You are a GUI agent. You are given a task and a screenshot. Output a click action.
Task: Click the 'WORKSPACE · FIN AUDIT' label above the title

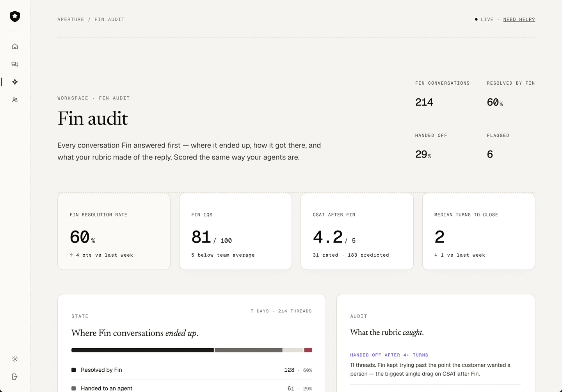[94, 98]
